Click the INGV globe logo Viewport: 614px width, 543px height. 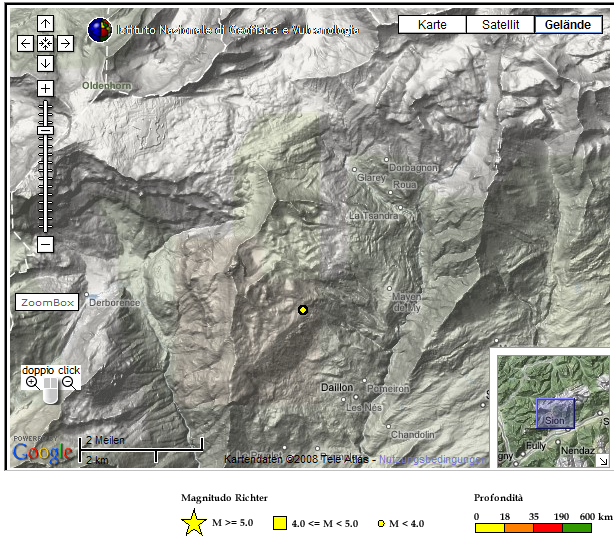(99, 30)
